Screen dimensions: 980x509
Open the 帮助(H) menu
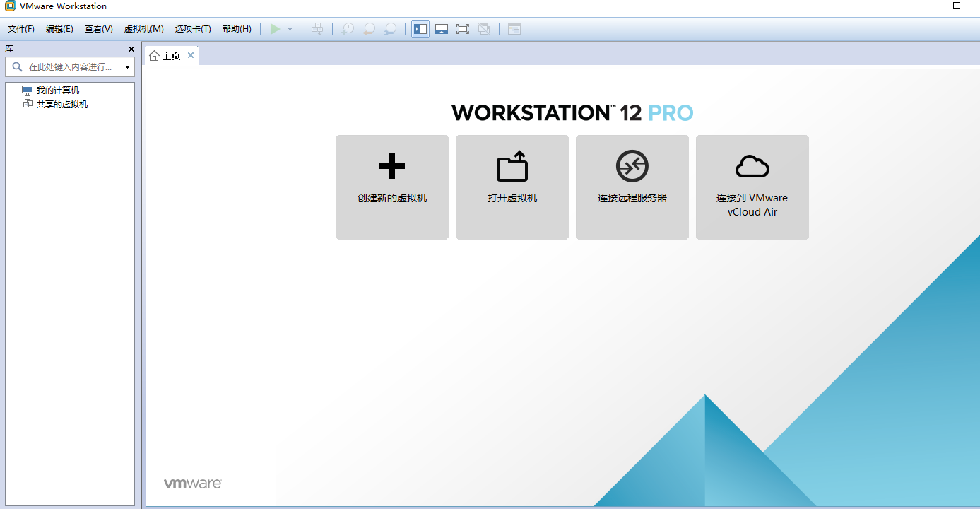click(236, 29)
